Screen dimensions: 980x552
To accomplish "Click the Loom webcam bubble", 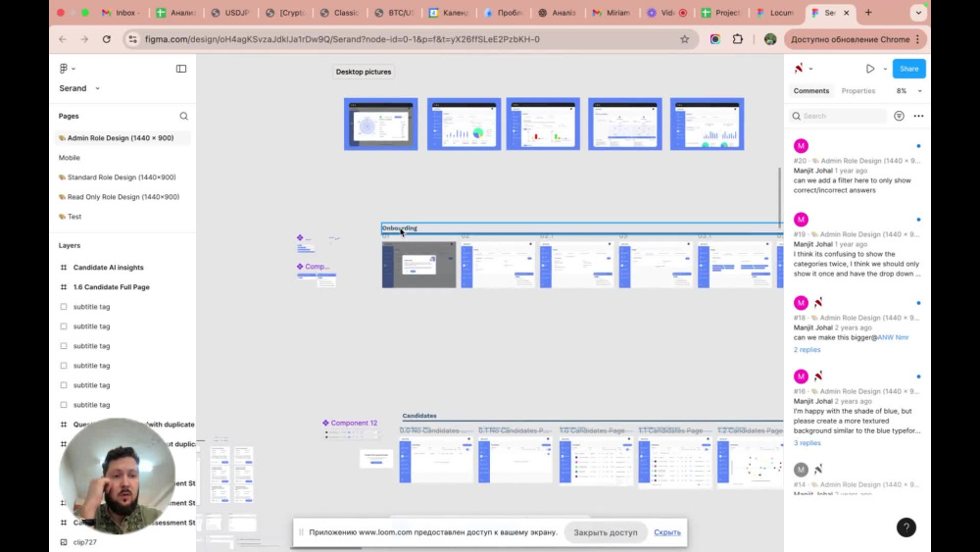I will point(117,477).
